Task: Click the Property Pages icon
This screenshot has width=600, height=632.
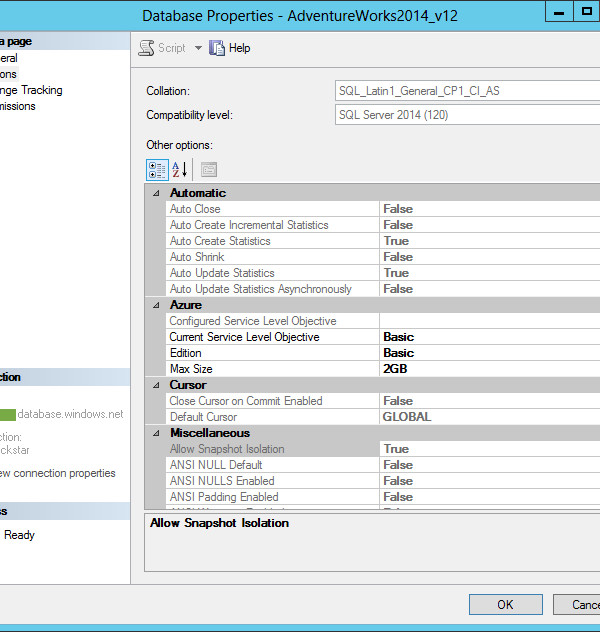Action: pyautogui.click(x=209, y=170)
